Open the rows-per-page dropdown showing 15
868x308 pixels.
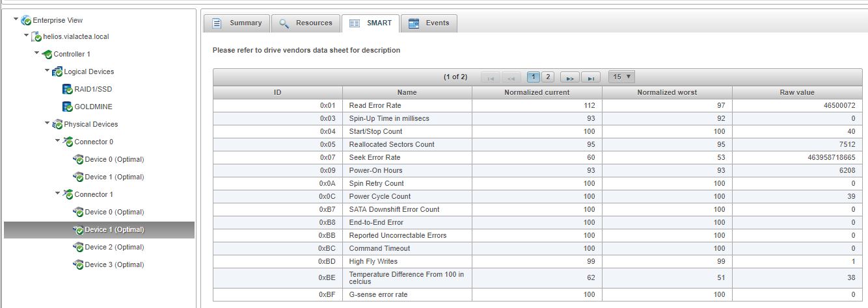pyautogui.click(x=621, y=77)
